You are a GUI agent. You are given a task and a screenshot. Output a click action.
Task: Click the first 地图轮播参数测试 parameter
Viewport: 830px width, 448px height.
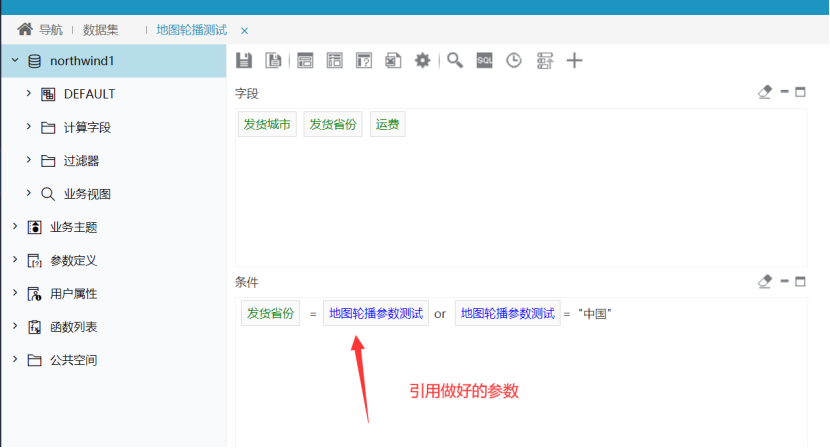click(x=376, y=313)
